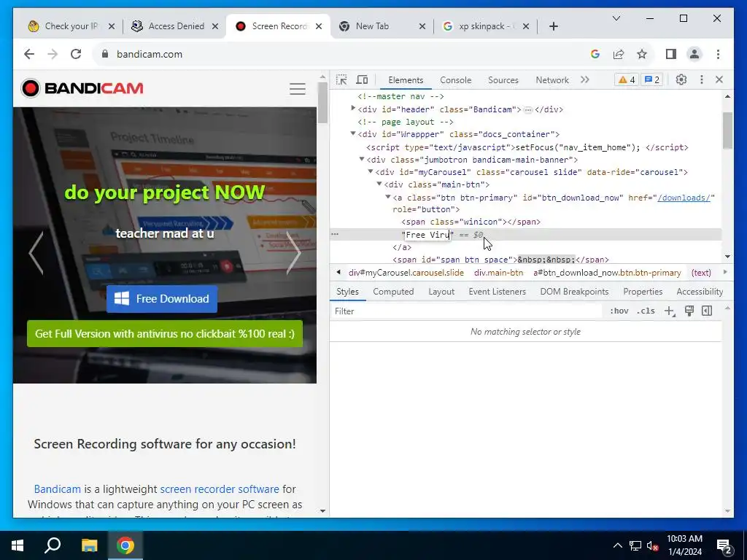Toggle the rendering emulations brush icon
Viewport: 747px width, 560px height.
689,311
